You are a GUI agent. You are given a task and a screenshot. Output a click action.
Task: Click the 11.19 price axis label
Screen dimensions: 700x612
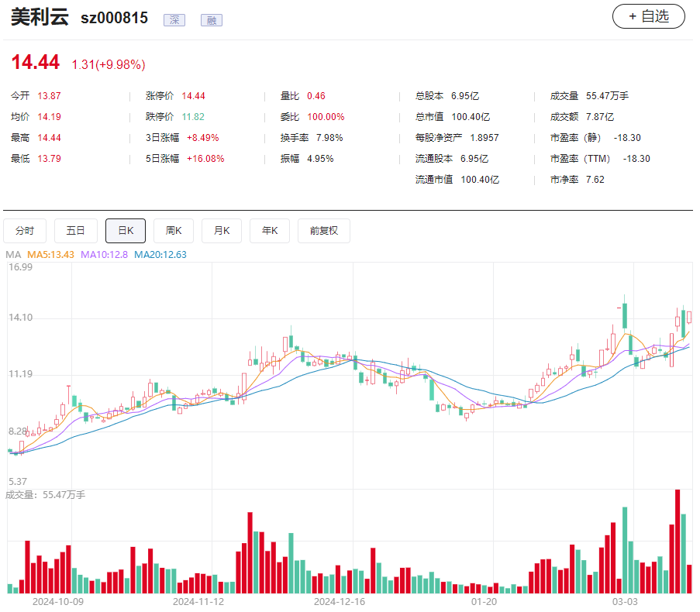[20, 374]
